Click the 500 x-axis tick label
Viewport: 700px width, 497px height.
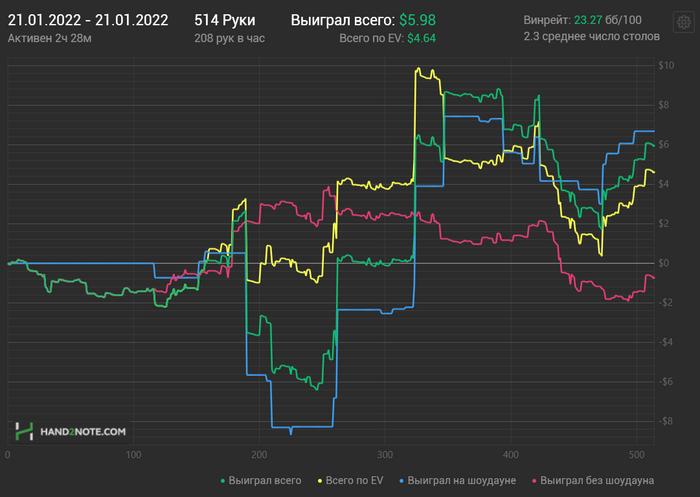pos(637,455)
